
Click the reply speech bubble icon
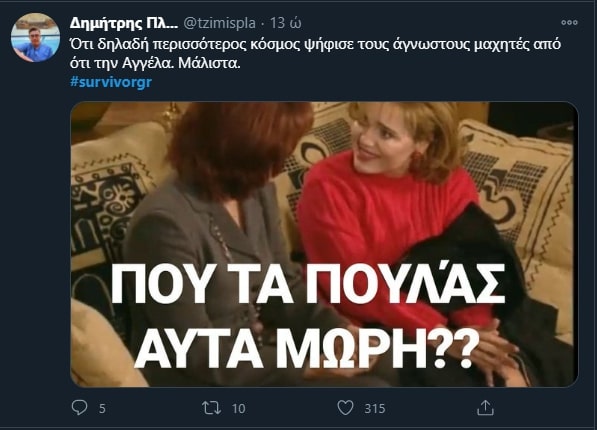click(x=79, y=408)
